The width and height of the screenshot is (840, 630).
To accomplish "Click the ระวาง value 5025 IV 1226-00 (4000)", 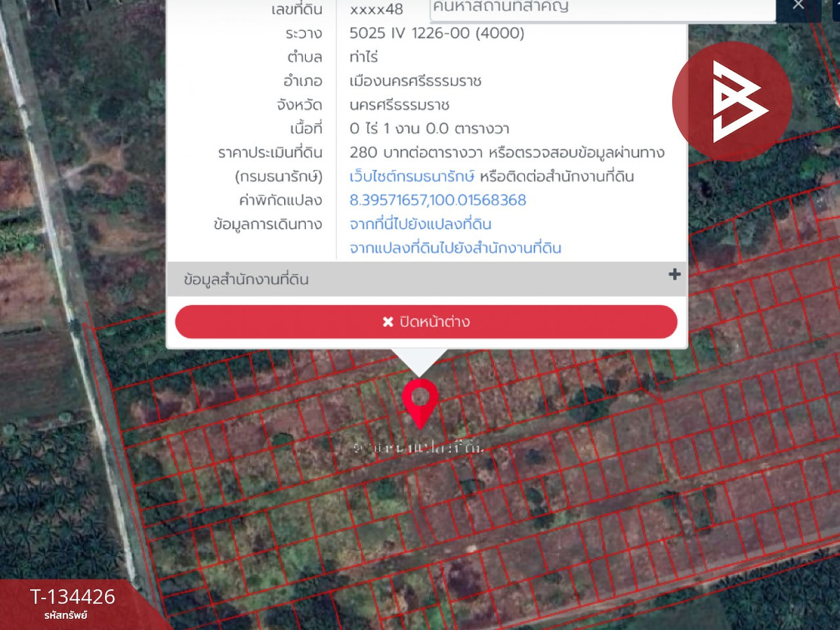I will pos(437,33).
